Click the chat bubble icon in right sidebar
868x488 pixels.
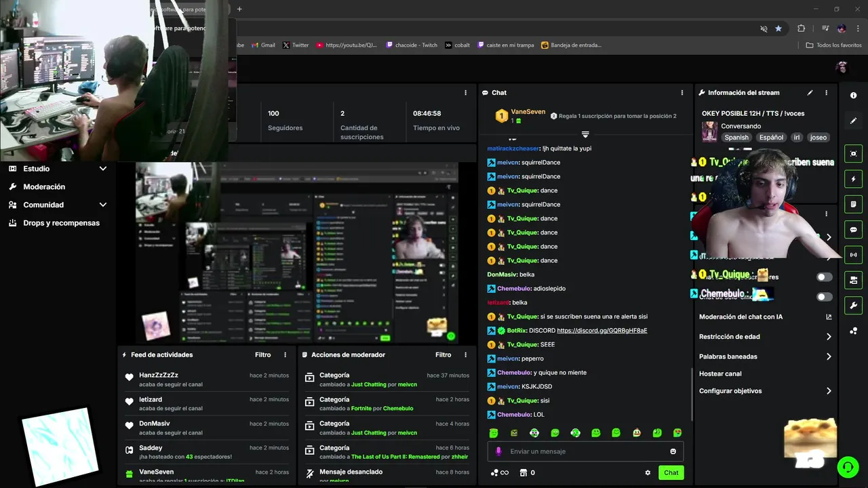(x=853, y=230)
